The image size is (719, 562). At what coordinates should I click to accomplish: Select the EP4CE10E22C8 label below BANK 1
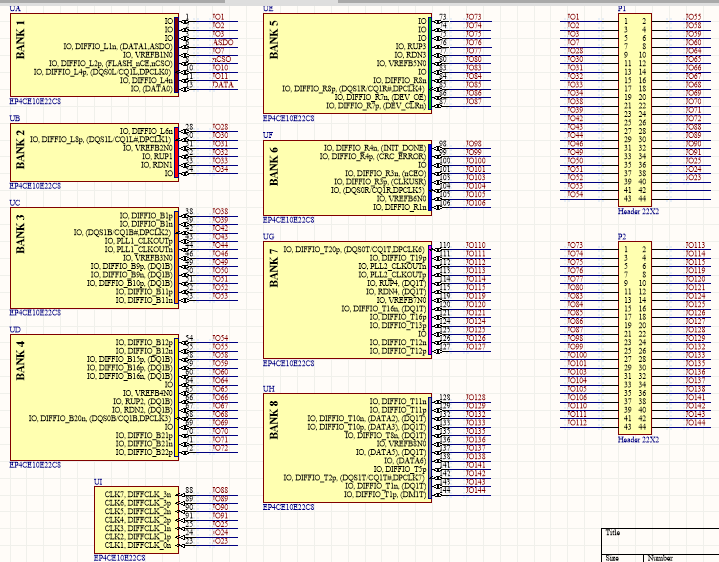tap(35, 103)
